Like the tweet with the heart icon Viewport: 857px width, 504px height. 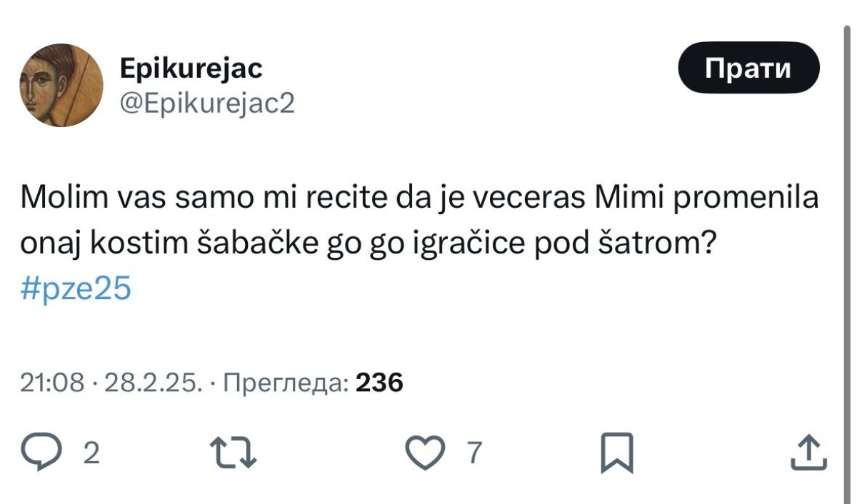pos(425,453)
